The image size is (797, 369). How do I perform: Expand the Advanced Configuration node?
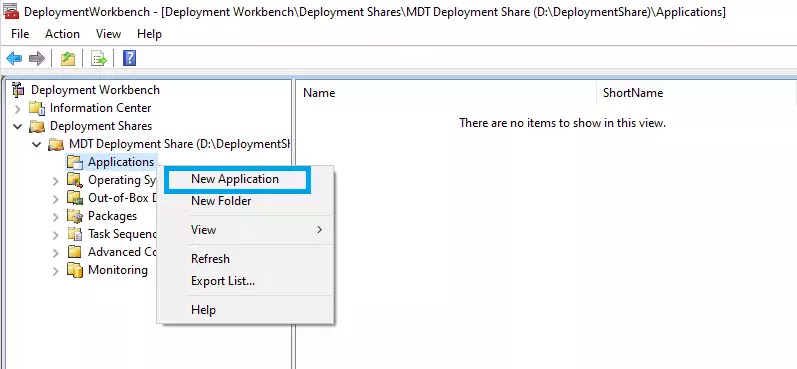[56, 253]
